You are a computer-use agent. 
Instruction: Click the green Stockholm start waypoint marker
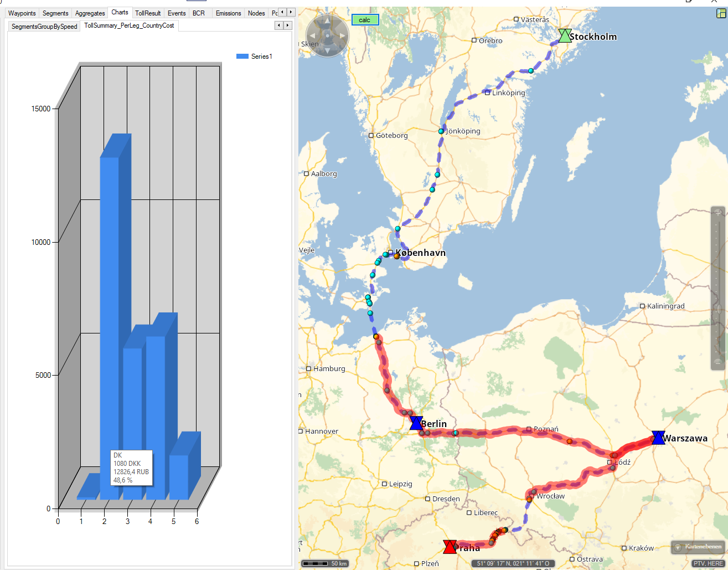564,36
